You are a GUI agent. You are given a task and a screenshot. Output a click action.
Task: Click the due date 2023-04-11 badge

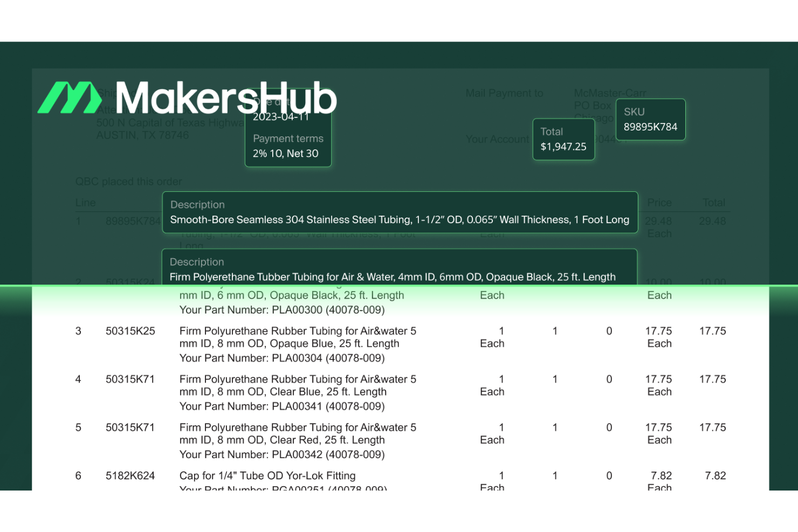click(288, 110)
